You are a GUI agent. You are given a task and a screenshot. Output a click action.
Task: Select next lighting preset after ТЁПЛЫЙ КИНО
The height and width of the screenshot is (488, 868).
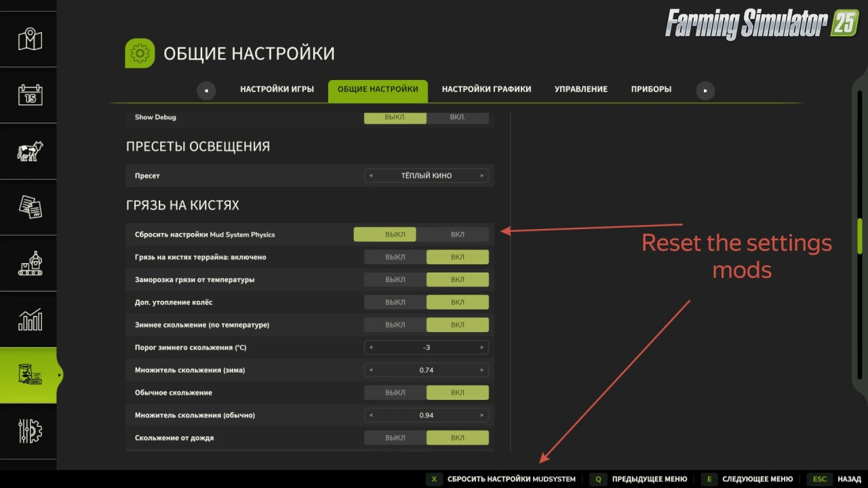(482, 176)
